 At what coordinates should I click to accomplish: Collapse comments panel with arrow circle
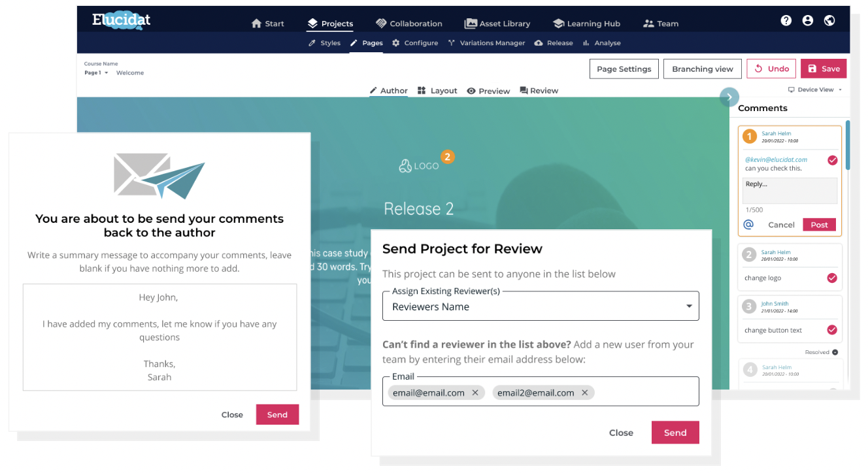pos(729,97)
